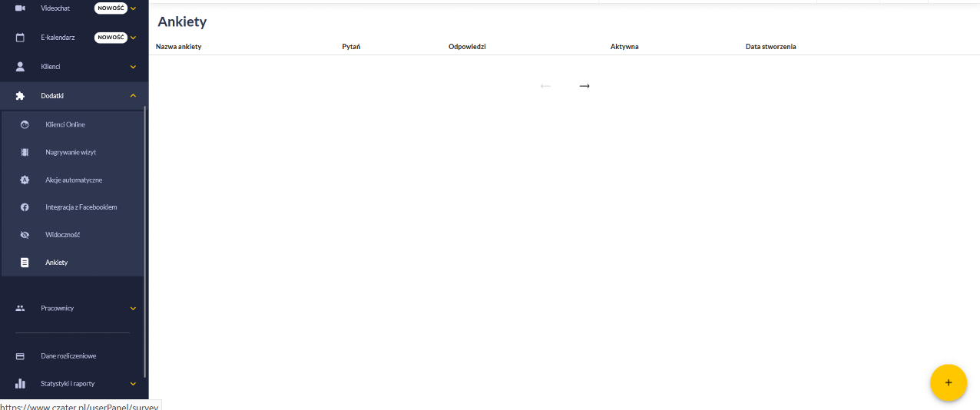Screen dimensions: 980x410
Task: Select Ankiety in the sidebar
Action: pyautogui.click(x=57, y=263)
